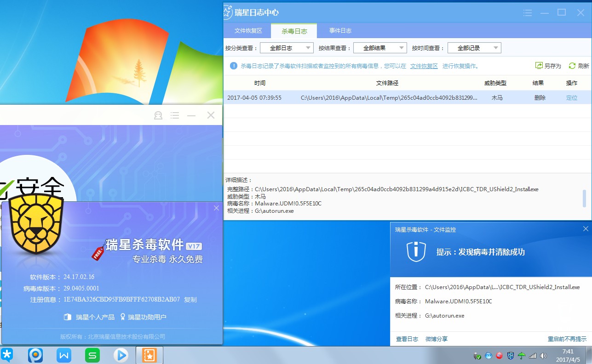Click the 删除 result cell
This screenshot has width=592, height=364.
coord(540,98)
